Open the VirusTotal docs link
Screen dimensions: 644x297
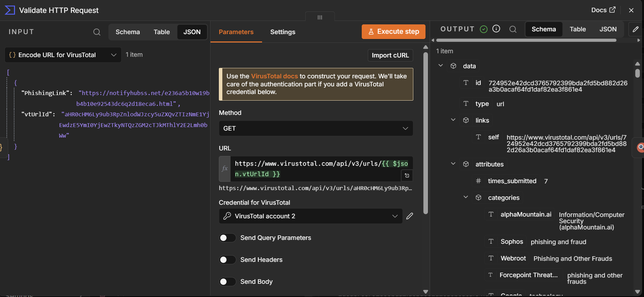(x=275, y=76)
